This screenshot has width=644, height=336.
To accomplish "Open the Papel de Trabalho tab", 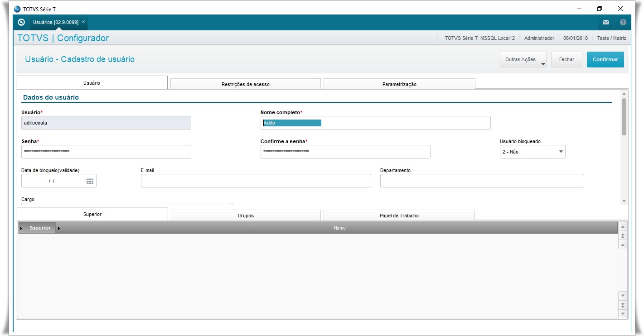I will 399,216.
